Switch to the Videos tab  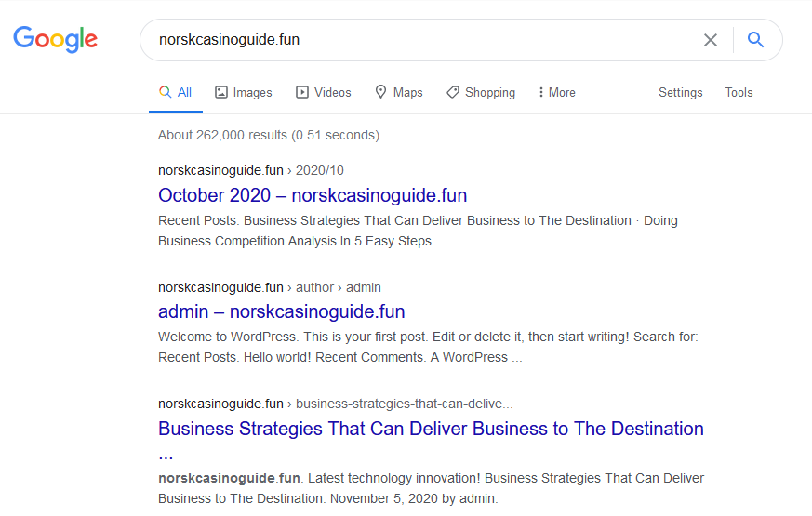324,93
